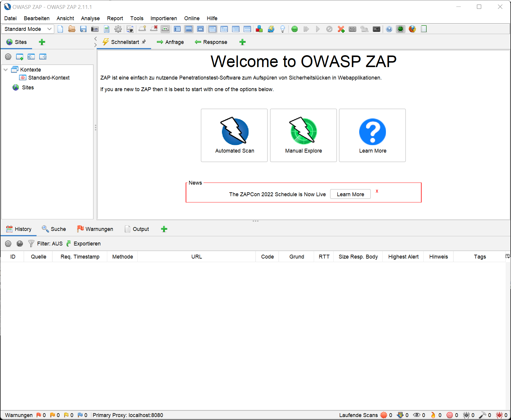Screen dimensions: 511x420
Task: Sort history table by URL column
Action: (x=196, y=257)
